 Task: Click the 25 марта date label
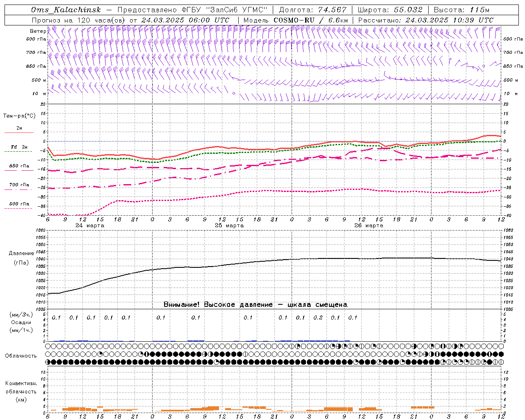229,226
